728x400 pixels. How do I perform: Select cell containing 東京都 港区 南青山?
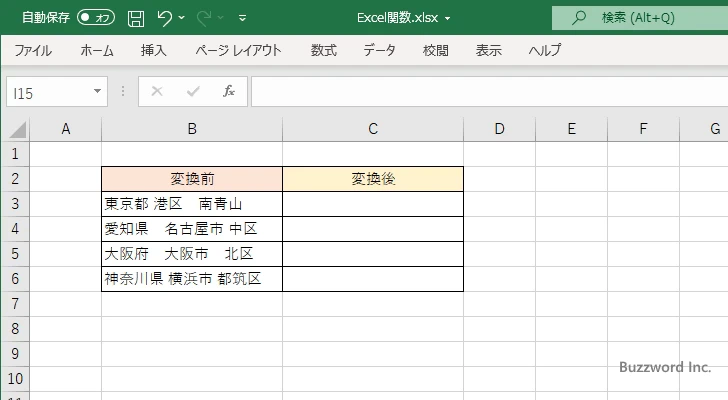tap(192, 204)
